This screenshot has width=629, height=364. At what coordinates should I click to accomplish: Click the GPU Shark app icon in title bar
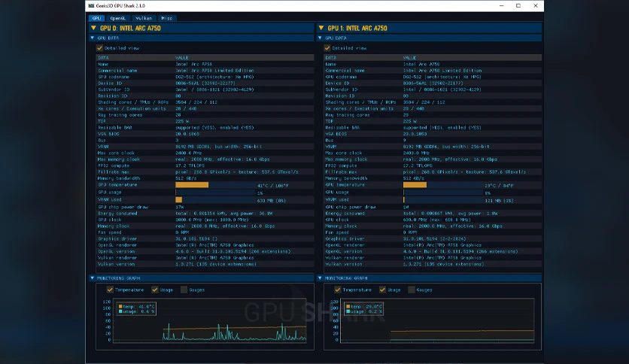pyautogui.click(x=91, y=5)
